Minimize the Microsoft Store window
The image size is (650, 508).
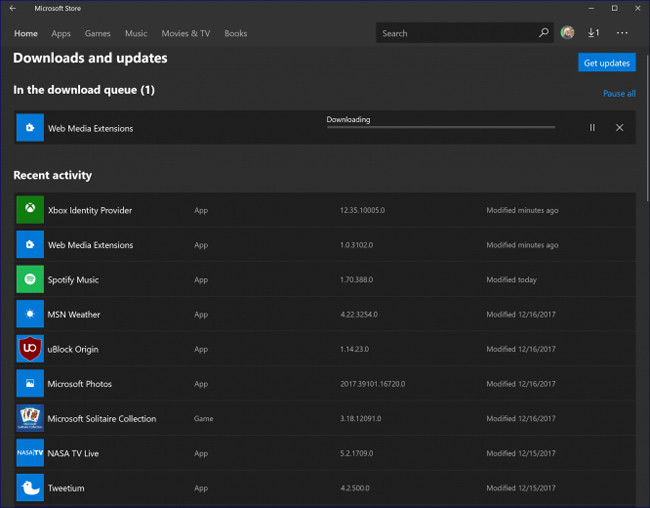pos(591,8)
